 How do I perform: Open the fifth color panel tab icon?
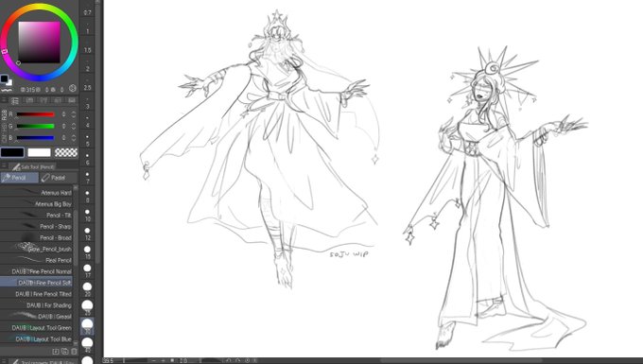pos(71,100)
